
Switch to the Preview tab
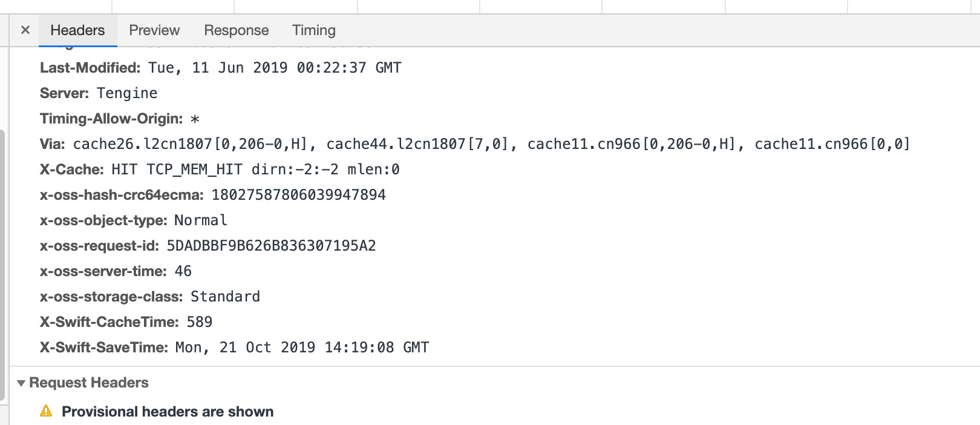pos(154,30)
